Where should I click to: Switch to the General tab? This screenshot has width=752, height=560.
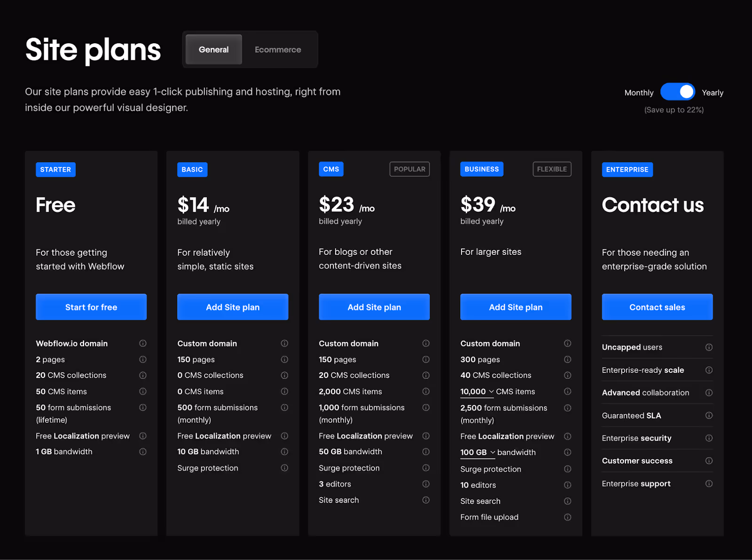point(214,49)
